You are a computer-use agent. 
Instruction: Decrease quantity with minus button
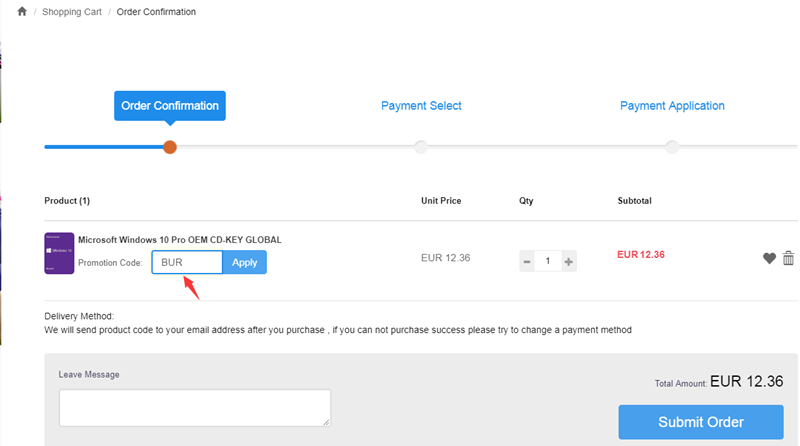(x=527, y=262)
